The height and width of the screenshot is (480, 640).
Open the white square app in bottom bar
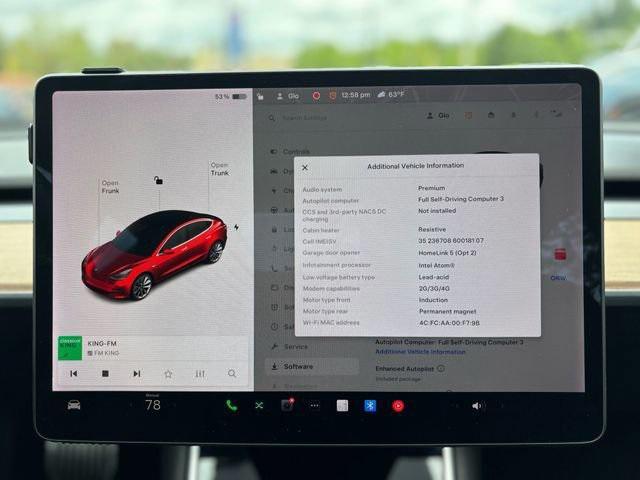coord(342,405)
